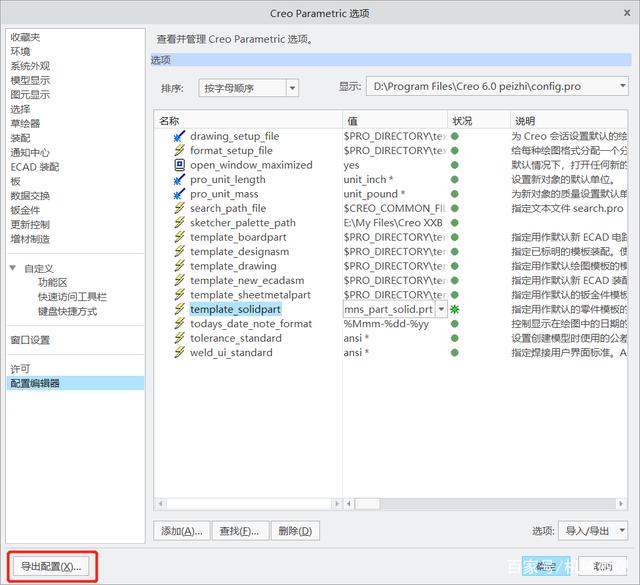The image size is (640, 585).
Task: Select the search_path_file option name
Action: pos(228,208)
